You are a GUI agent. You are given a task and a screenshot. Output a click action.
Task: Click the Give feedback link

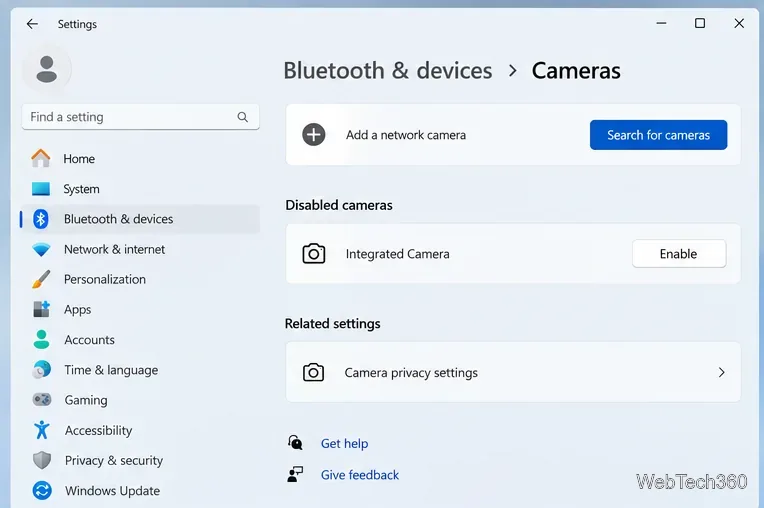[x=360, y=475]
